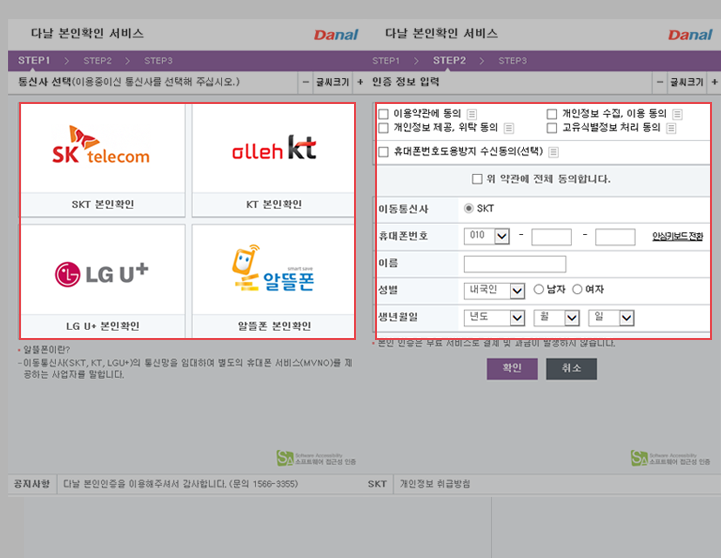
Task: Select the SK telecom logo tile
Action: point(101,146)
